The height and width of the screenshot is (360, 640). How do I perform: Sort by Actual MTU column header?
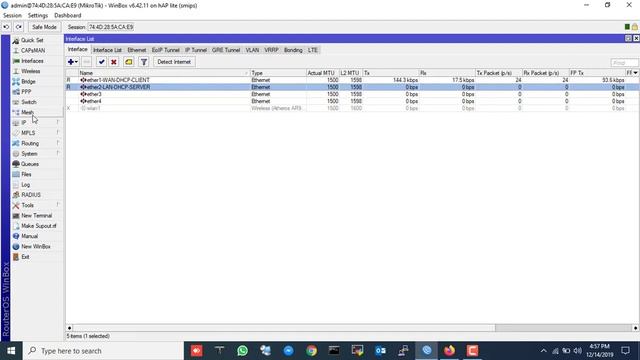click(x=322, y=73)
